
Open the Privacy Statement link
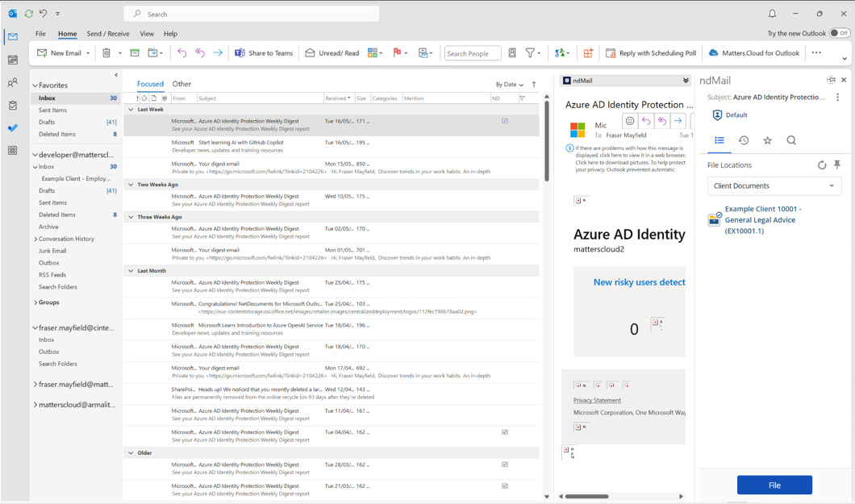[x=597, y=401]
